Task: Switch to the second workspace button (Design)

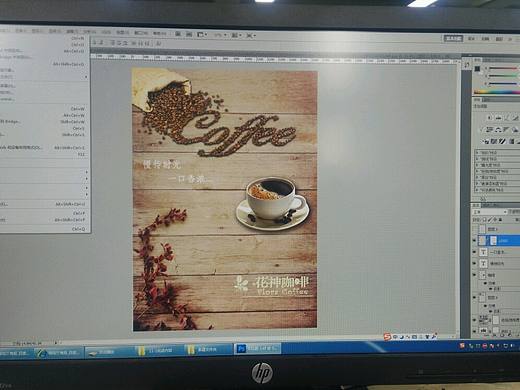Action: tap(471, 39)
